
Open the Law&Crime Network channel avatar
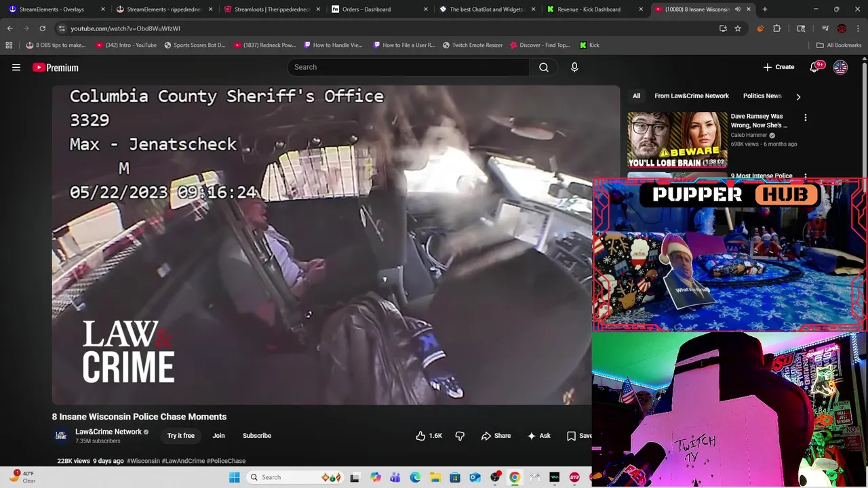61,436
